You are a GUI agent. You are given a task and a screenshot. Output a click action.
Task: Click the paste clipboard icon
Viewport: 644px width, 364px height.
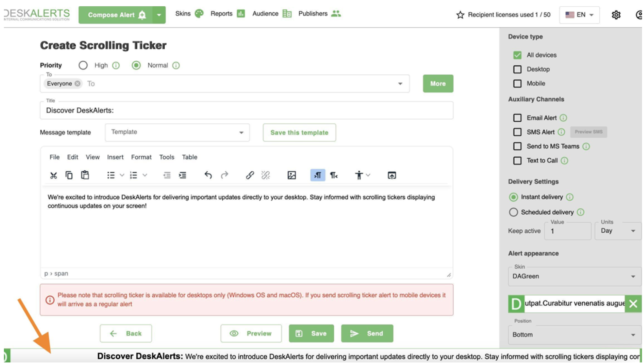pos(85,175)
